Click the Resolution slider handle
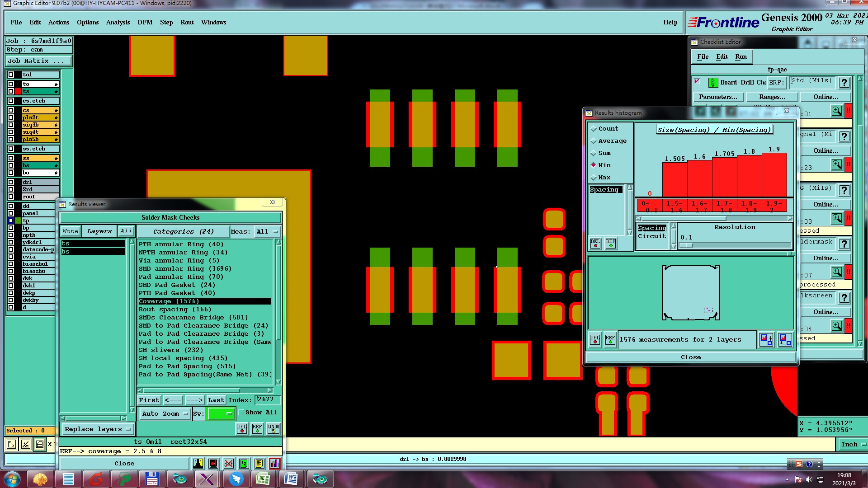Screen dimensions: 868x488 point(686,245)
